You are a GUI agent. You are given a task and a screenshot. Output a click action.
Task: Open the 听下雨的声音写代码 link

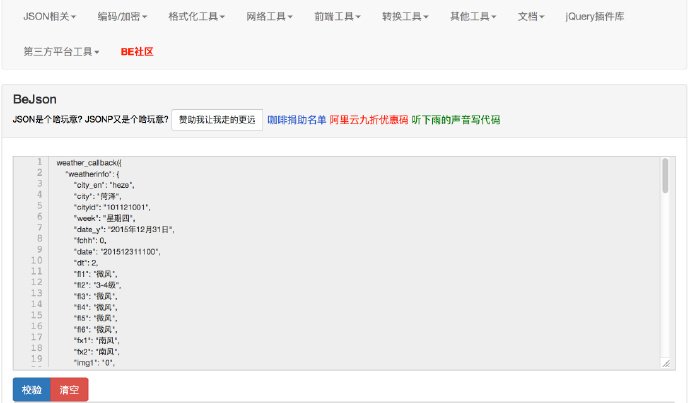click(456, 120)
